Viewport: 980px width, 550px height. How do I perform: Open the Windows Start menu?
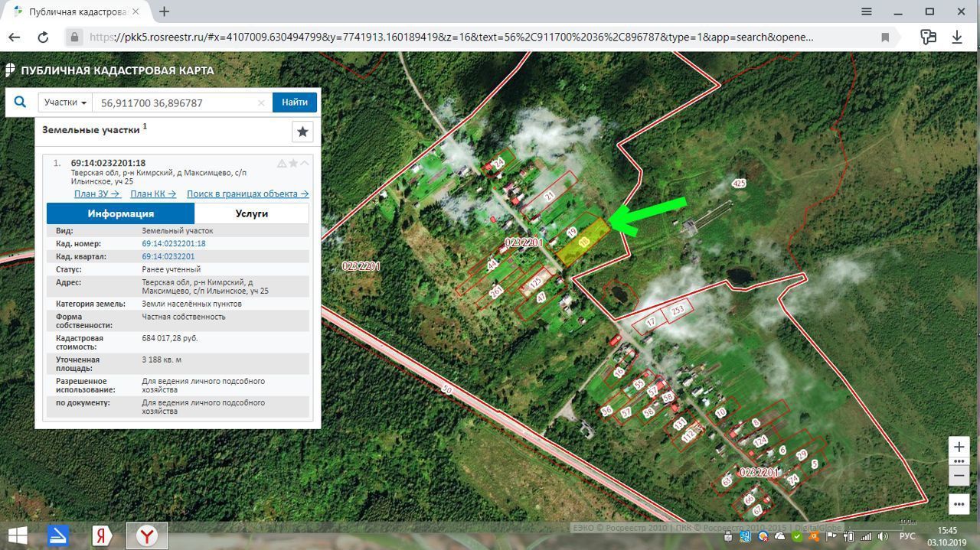[17, 535]
